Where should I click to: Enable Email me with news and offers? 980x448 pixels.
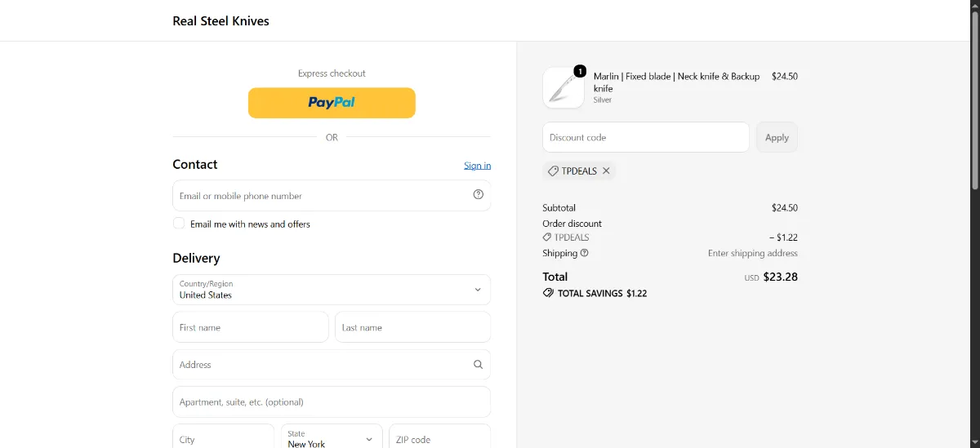click(x=179, y=224)
